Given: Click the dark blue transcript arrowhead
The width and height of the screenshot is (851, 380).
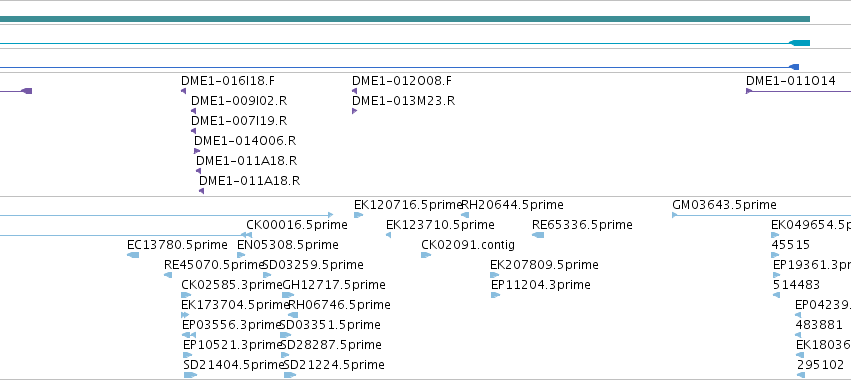Looking at the screenshot, I should [793, 67].
